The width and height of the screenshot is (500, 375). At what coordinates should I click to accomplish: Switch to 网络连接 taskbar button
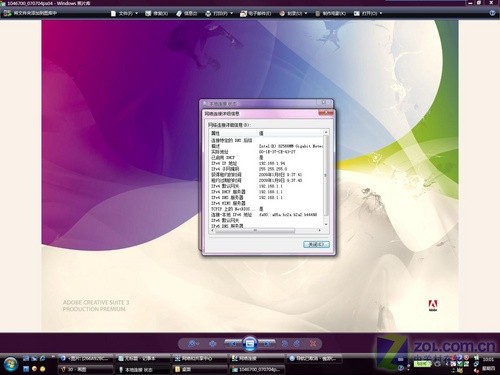click(256, 359)
